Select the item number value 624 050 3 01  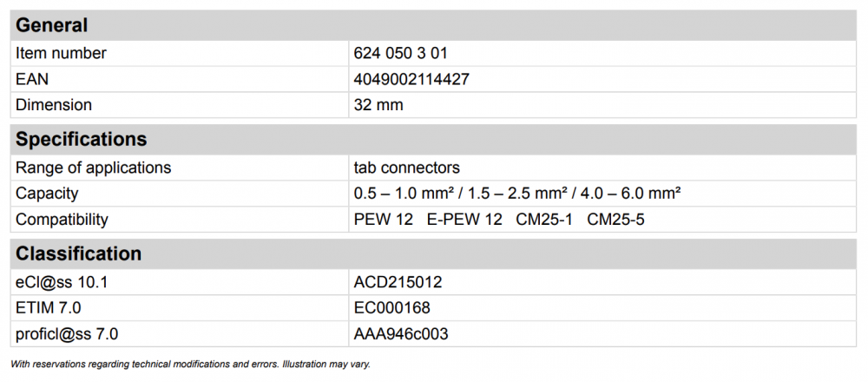pyautogui.click(x=400, y=53)
